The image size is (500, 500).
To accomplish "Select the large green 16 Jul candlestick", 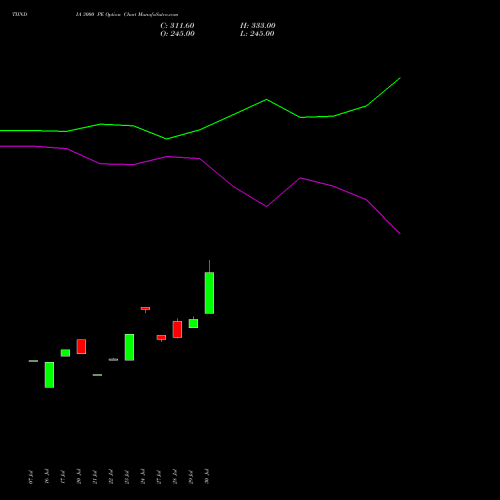I will pyautogui.click(x=49, y=375).
